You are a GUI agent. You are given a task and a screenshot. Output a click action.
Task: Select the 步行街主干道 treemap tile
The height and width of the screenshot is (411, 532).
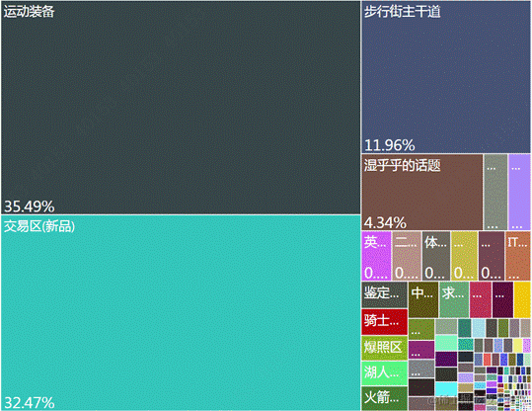[x=446, y=77]
